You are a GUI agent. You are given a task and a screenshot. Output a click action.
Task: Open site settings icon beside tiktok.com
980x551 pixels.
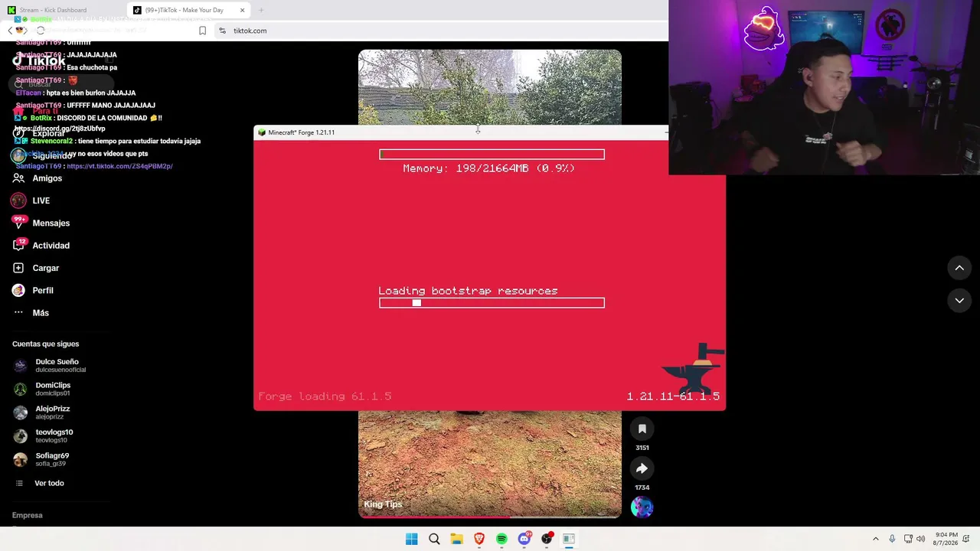point(223,31)
